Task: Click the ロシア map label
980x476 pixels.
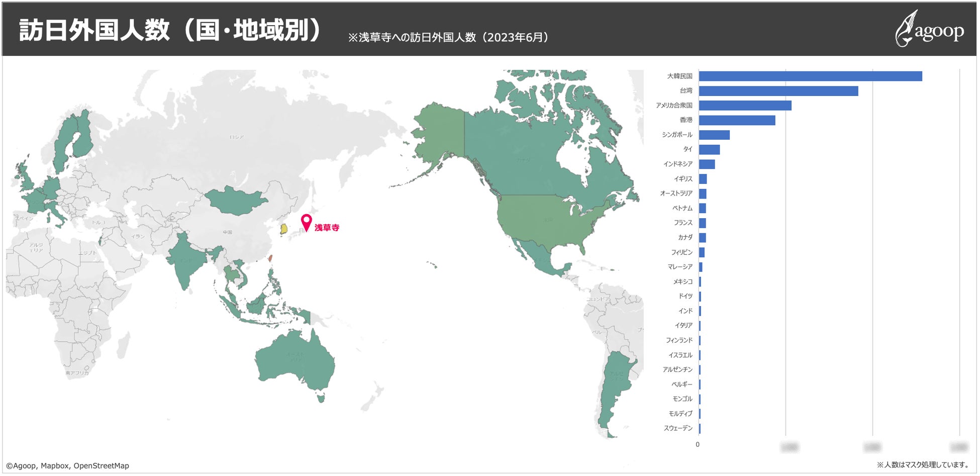Action: [x=236, y=137]
